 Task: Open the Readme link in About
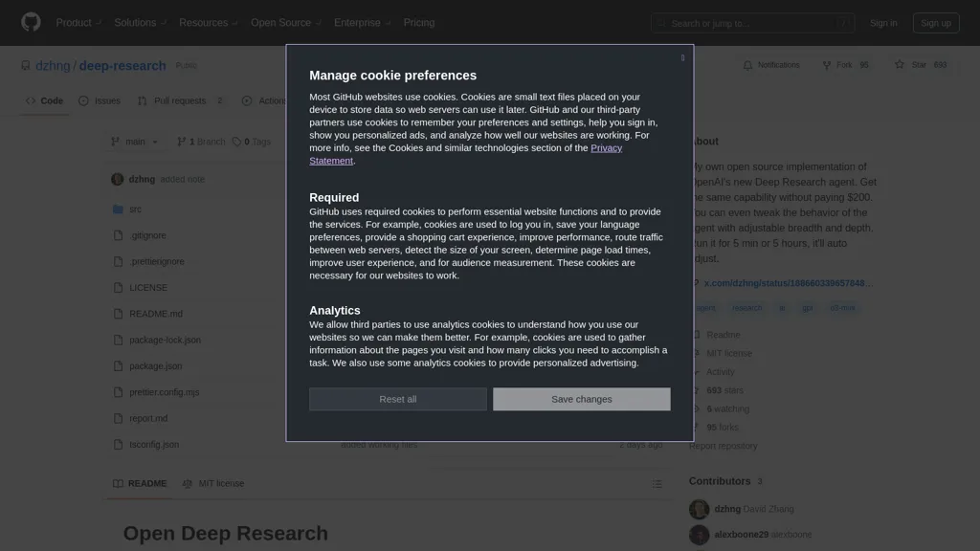tap(724, 335)
